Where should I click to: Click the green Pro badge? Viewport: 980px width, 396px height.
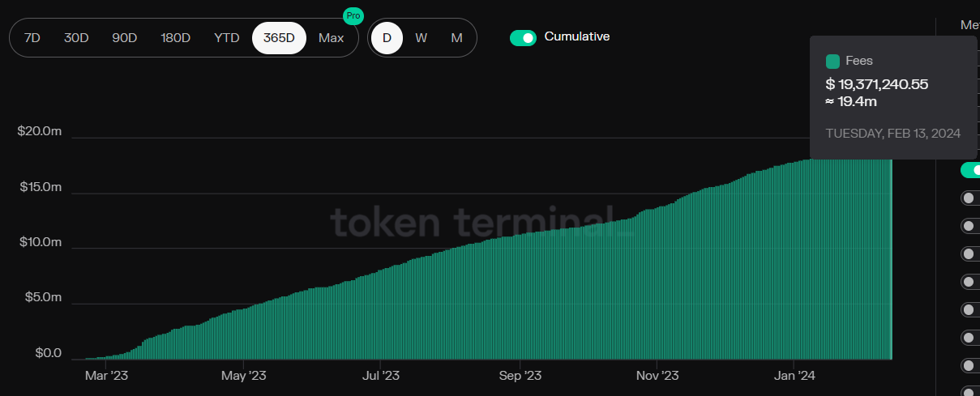pyautogui.click(x=353, y=15)
